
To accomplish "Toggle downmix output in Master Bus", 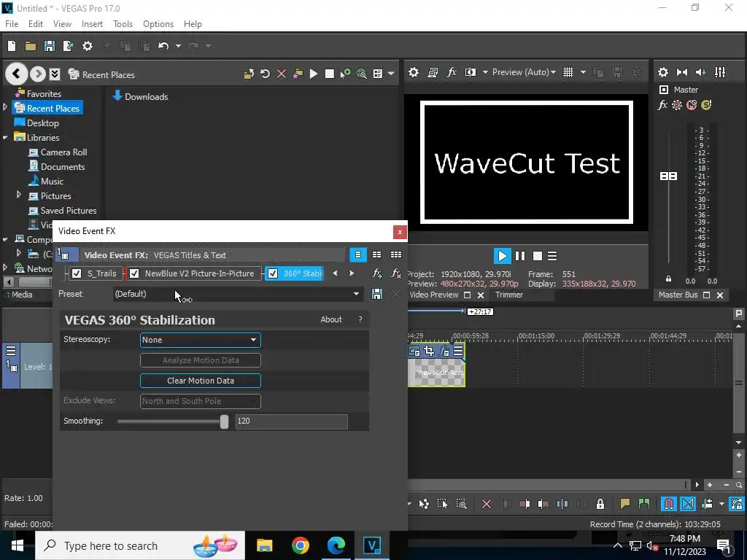I will pos(682,72).
